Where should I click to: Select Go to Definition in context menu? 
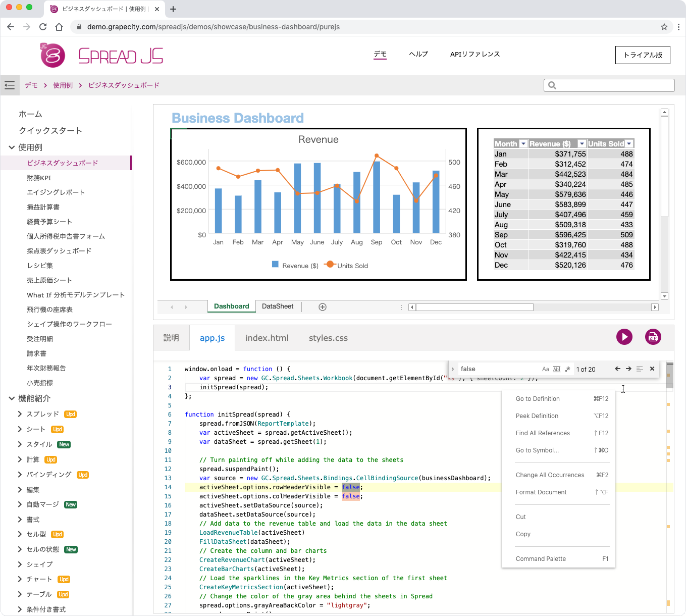coord(558,399)
